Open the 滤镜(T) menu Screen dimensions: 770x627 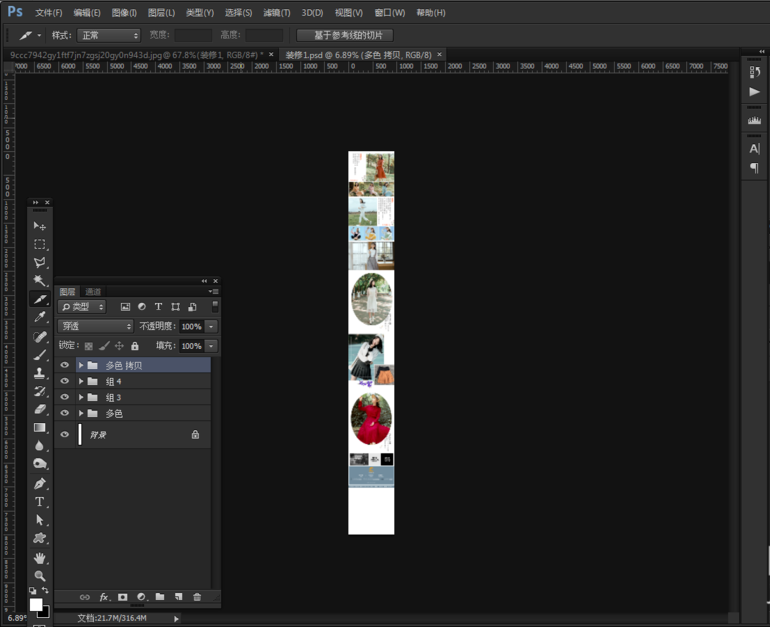276,13
